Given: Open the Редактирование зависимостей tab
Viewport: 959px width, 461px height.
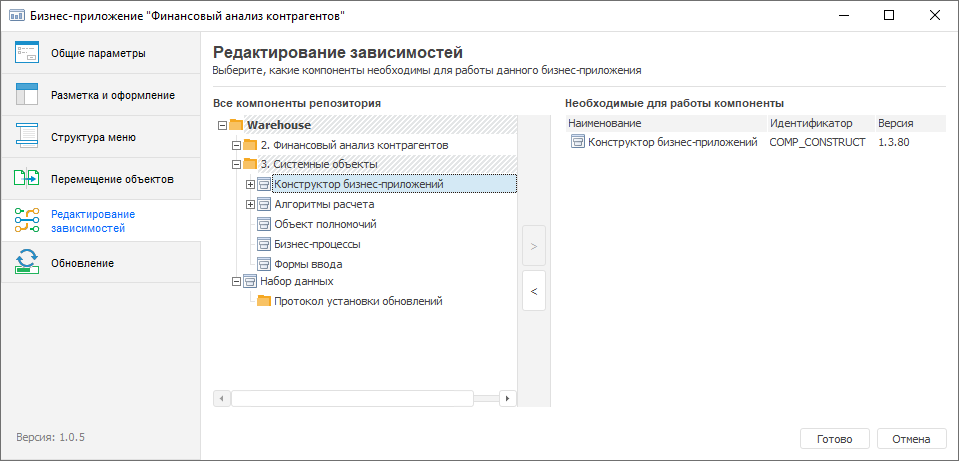Looking at the screenshot, I should point(92,221).
